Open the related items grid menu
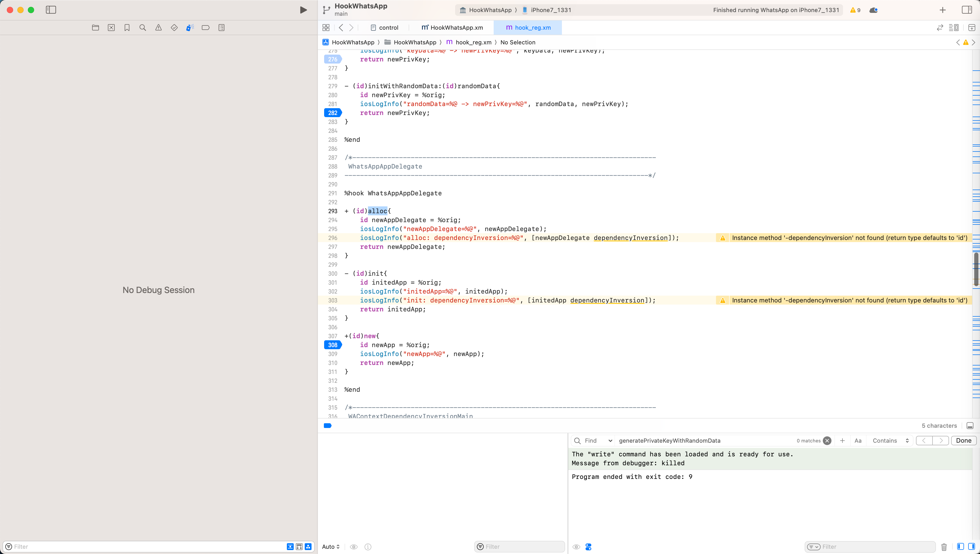Image resolution: width=980 pixels, height=554 pixels. 326,27
